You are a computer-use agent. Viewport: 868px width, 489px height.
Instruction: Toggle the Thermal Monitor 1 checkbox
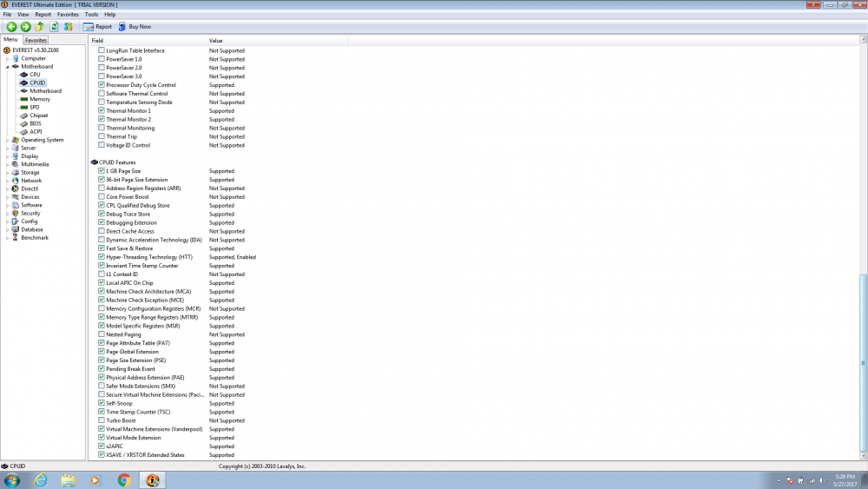[102, 110]
